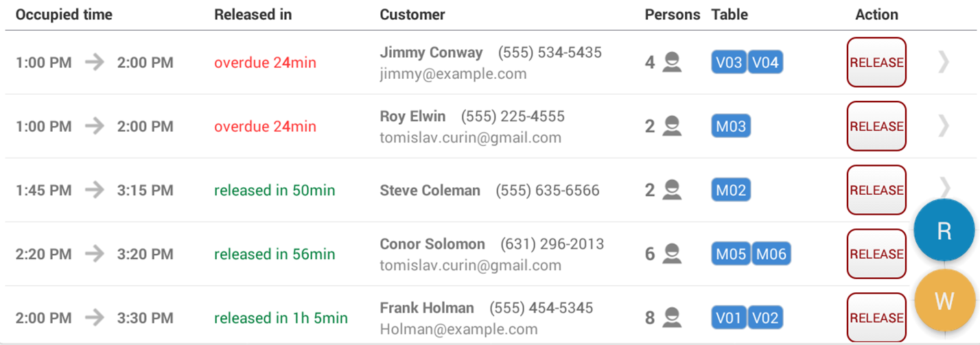Click the blue R floating button
The width and height of the screenshot is (980, 345).
click(x=944, y=231)
